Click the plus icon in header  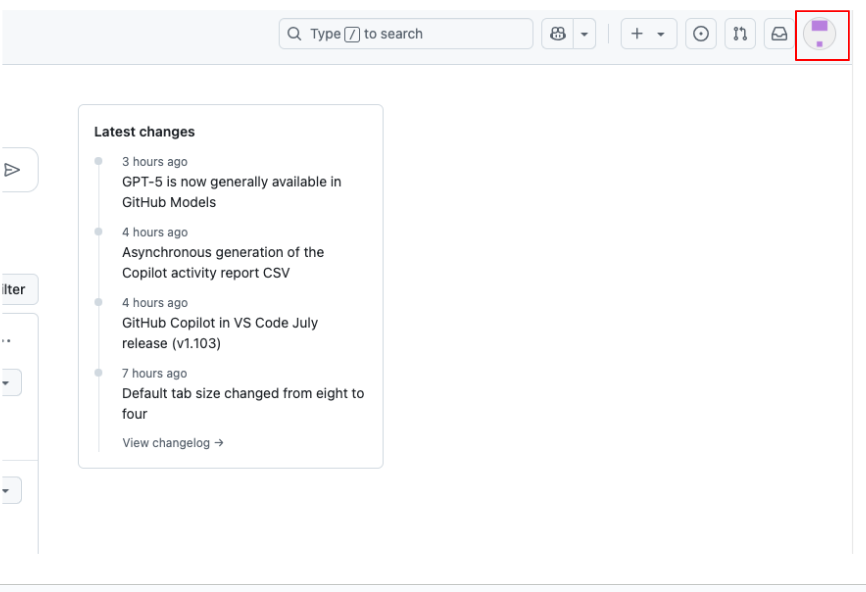pyautogui.click(x=637, y=34)
